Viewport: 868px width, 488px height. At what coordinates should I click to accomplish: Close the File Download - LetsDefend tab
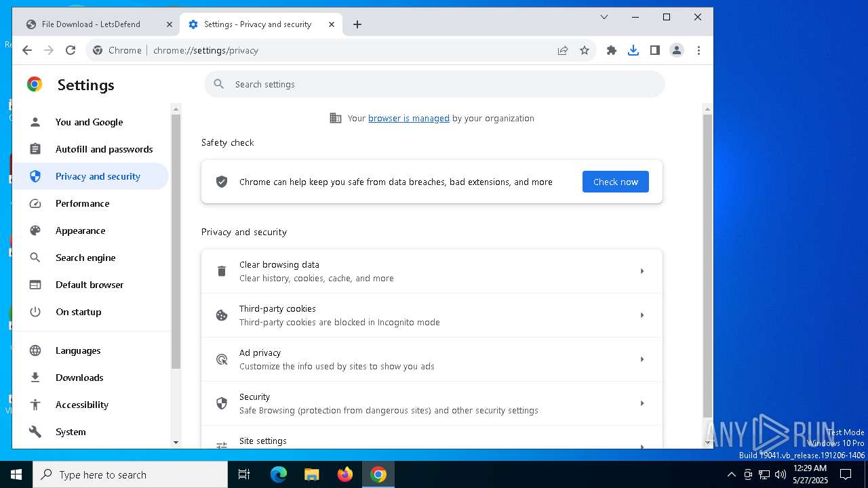(170, 24)
